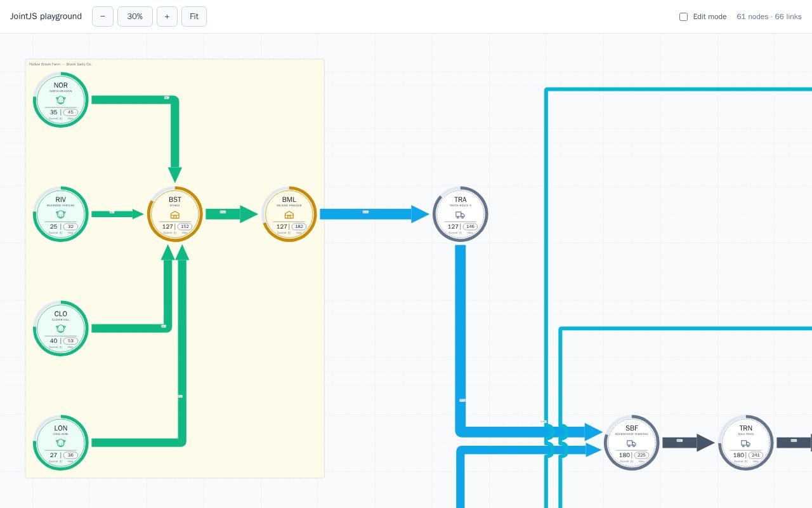Click the max value 182 pill in BML
Image resolution: width=812 pixels, height=508 pixels.
click(299, 227)
